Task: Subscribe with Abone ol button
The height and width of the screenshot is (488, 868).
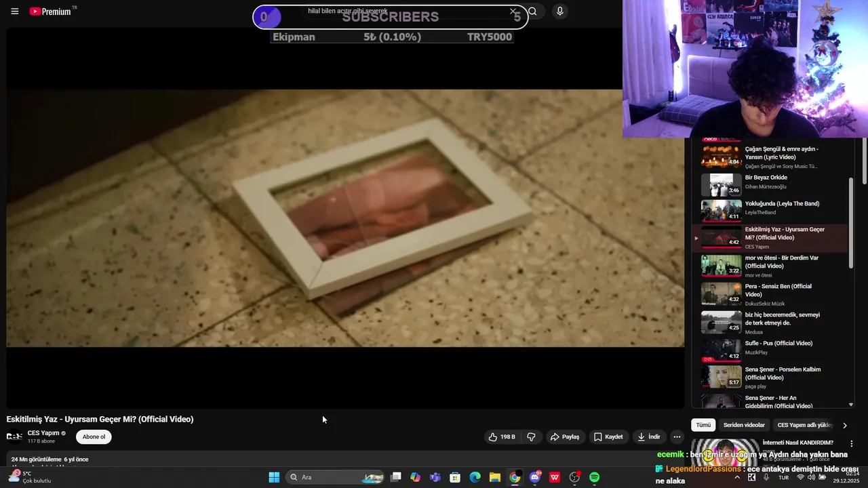Action: click(x=94, y=437)
